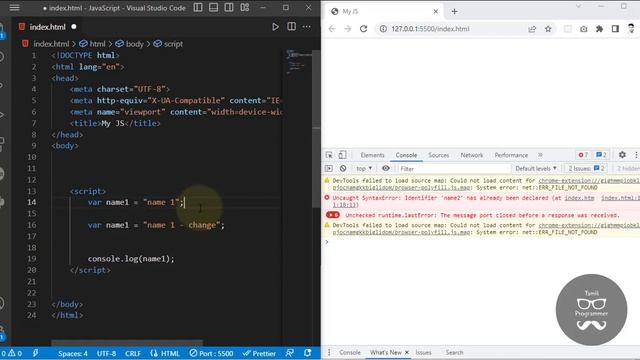Screen dimensions: 640x360
Task: Switch to DevTools Network tab
Action: [471, 155]
